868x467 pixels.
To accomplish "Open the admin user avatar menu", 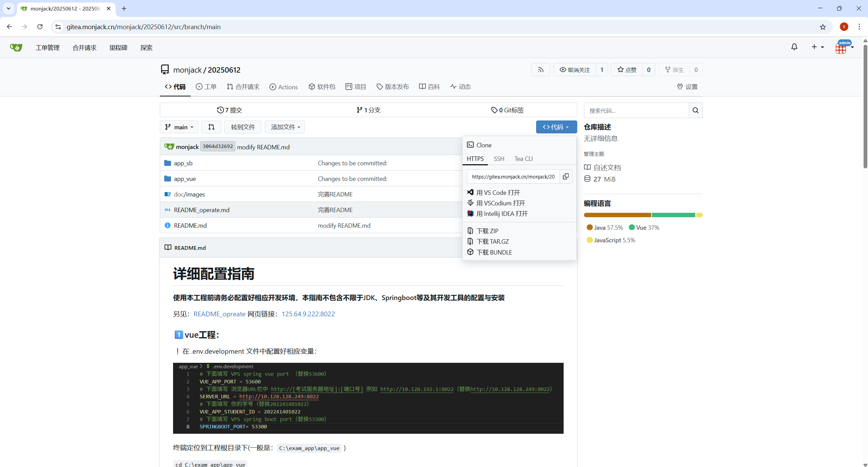I will [844, 47].
